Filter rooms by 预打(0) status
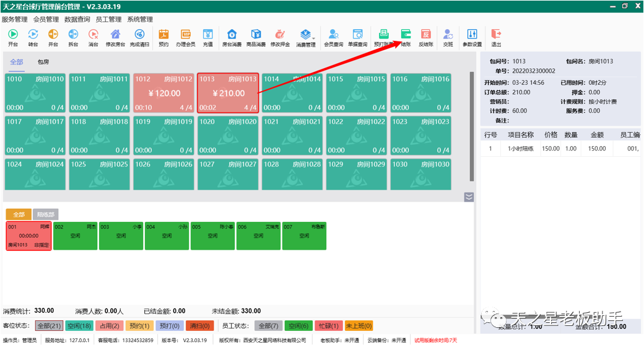The width and height of the screenshot is (644, 347). coord(170,326)
